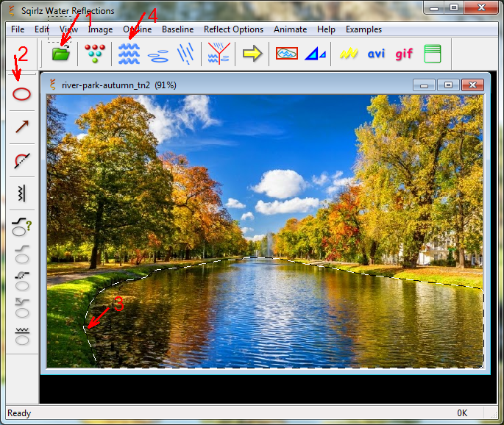Save animation as AVI
Screen dimensions: 504x425
(376, 54)
